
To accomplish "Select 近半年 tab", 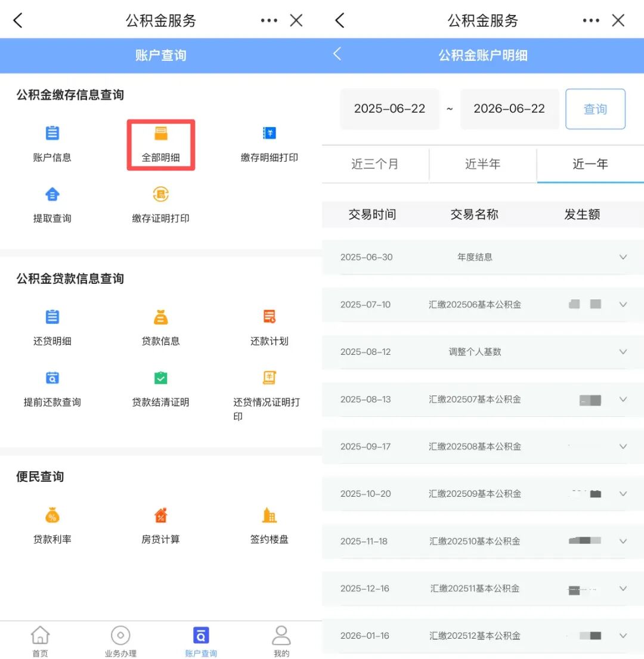I will [482, 164].
